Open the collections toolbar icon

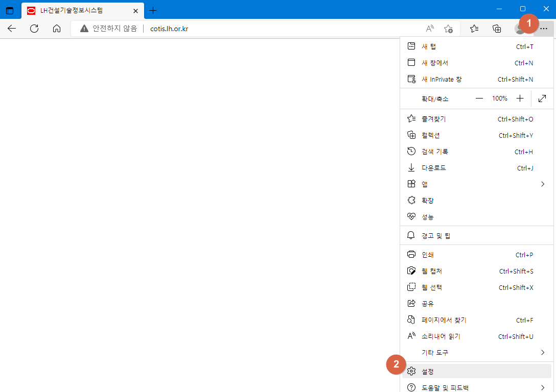tap(497, 29)
